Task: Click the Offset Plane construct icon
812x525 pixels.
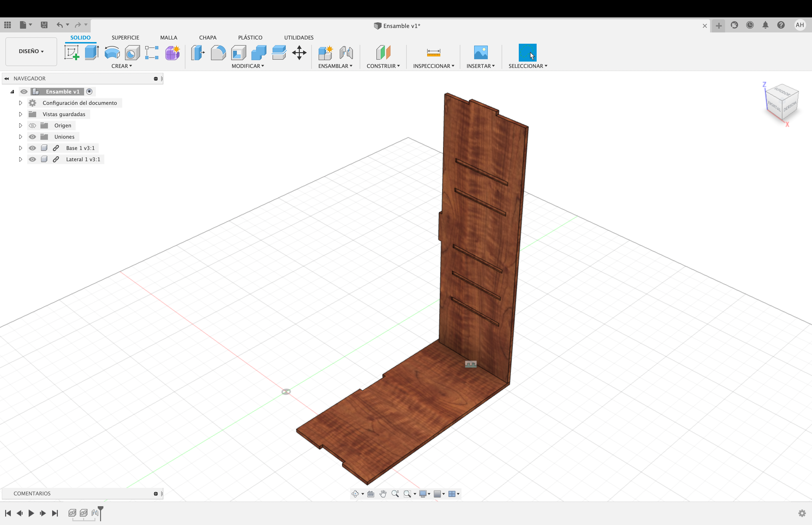Action: (383, 53)
